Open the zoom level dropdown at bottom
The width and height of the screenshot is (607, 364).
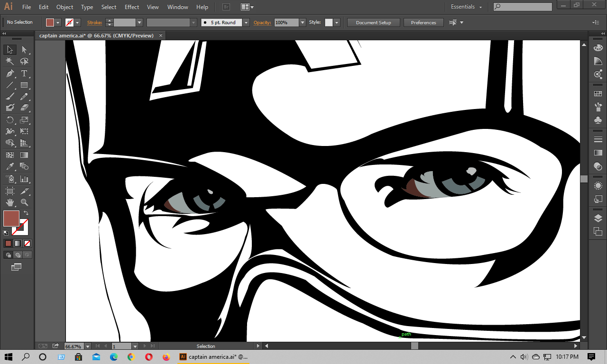pos(87,346)
